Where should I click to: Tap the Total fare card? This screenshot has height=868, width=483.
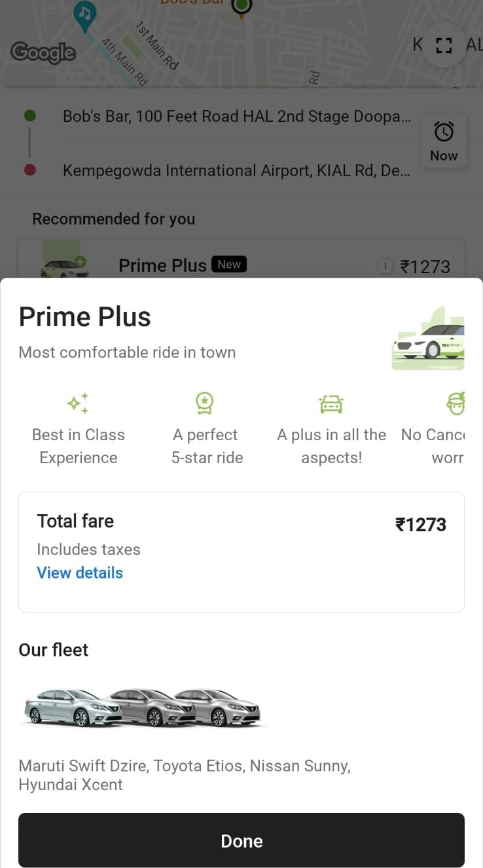(x=241, y=552)
